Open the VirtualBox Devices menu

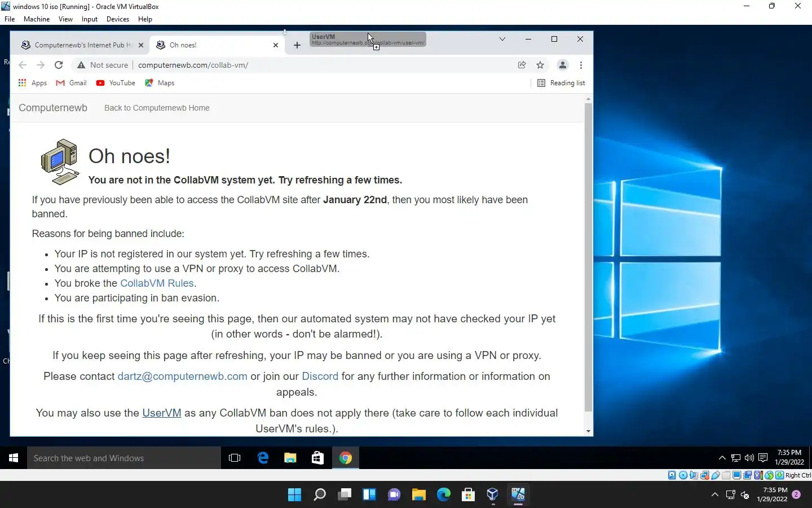pyautogui.click(x=118, y=19)
